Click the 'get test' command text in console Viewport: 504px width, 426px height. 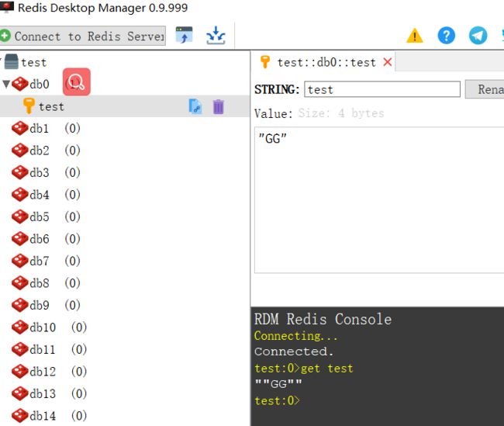click(x=326, y=368)
